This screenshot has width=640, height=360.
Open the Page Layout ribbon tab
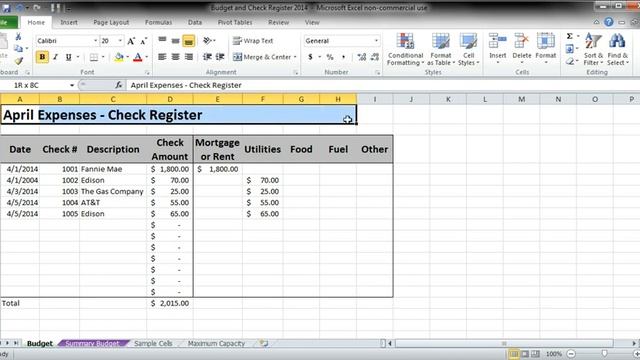click(x=111, y=22)
